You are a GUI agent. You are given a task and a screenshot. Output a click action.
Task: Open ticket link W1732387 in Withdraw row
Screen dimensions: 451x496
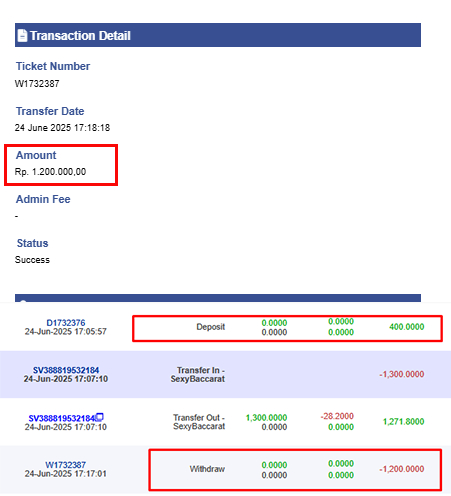click(x=66, y=465)
